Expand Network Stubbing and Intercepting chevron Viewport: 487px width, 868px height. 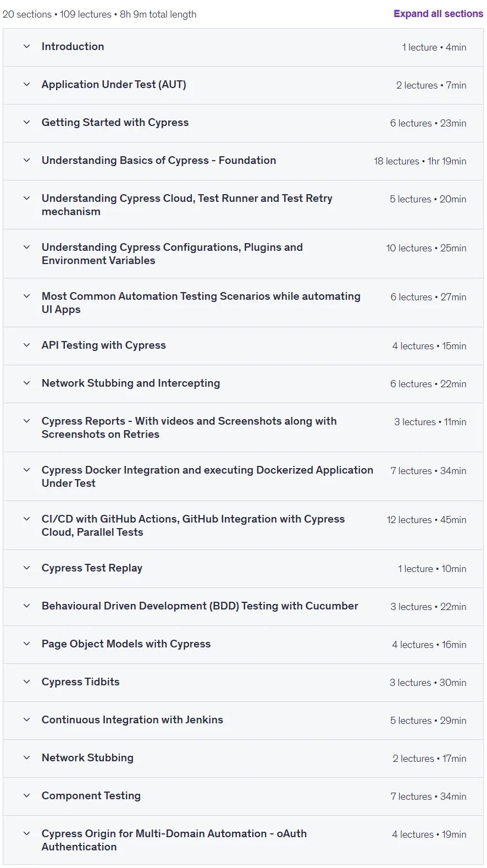pos(26,383)
